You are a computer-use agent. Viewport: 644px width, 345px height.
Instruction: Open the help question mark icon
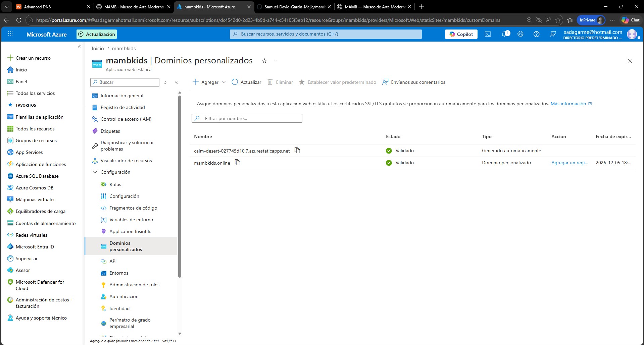click(537, 34)
